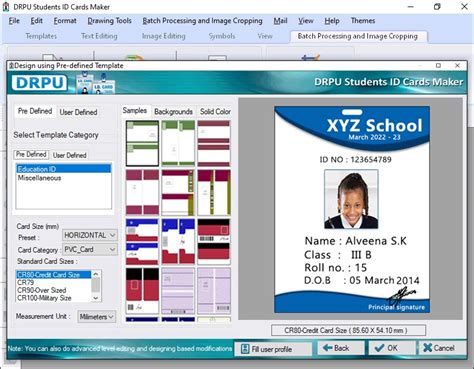Choose blue and red vertical template thumbnail
Viewport: 474px width, 369px height.
[x=178, y=241]
